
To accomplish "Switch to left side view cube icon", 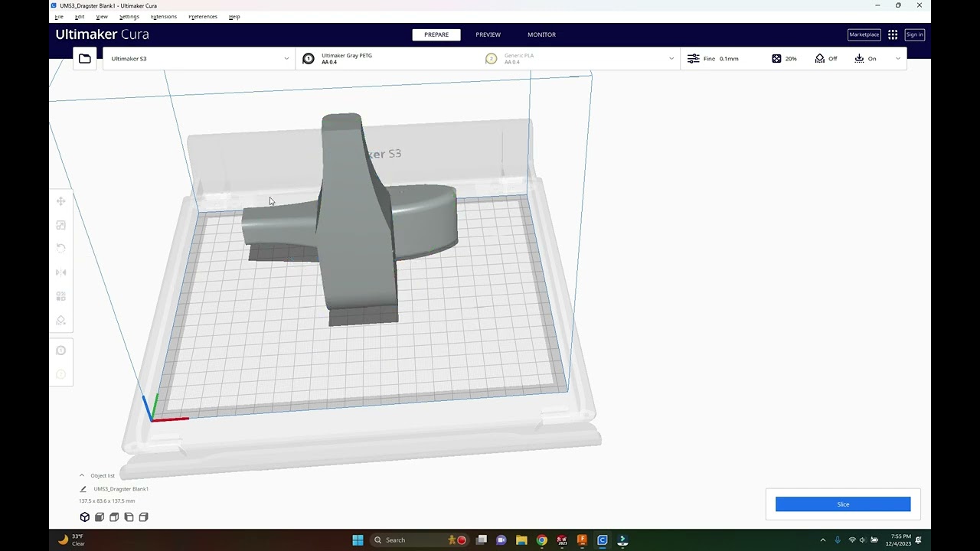I will [x=129, y=517].
